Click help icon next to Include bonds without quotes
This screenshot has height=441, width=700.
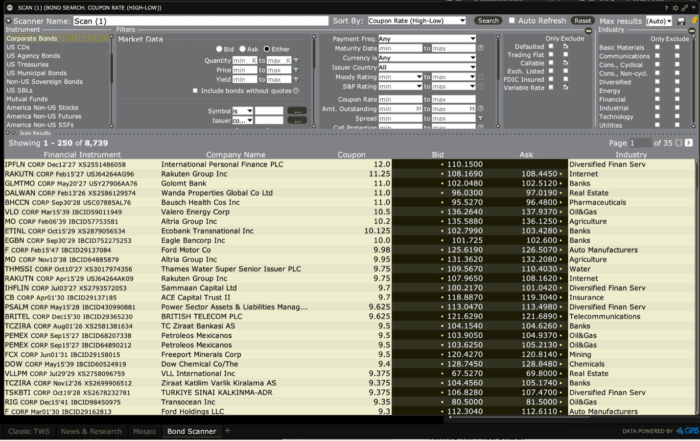[x=296, y=91]
